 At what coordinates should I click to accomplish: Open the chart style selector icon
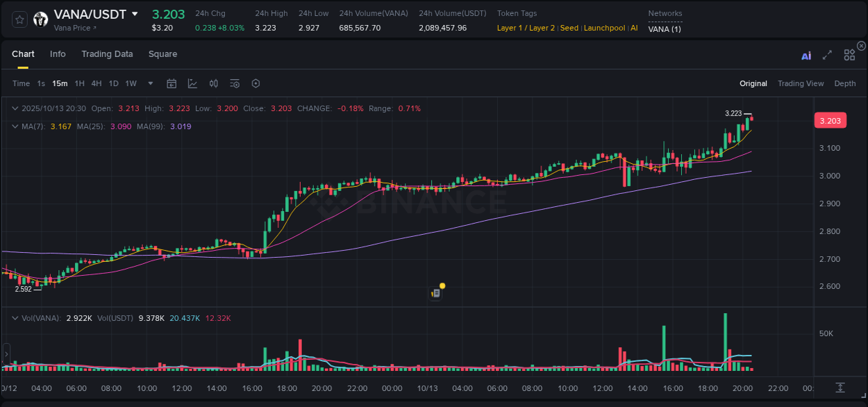(192, 83)
